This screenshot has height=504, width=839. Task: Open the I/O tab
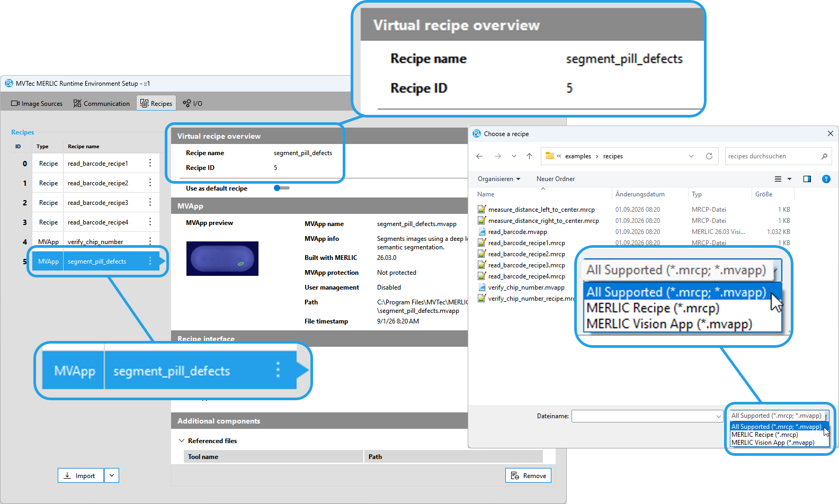click(x=193, y=103)
